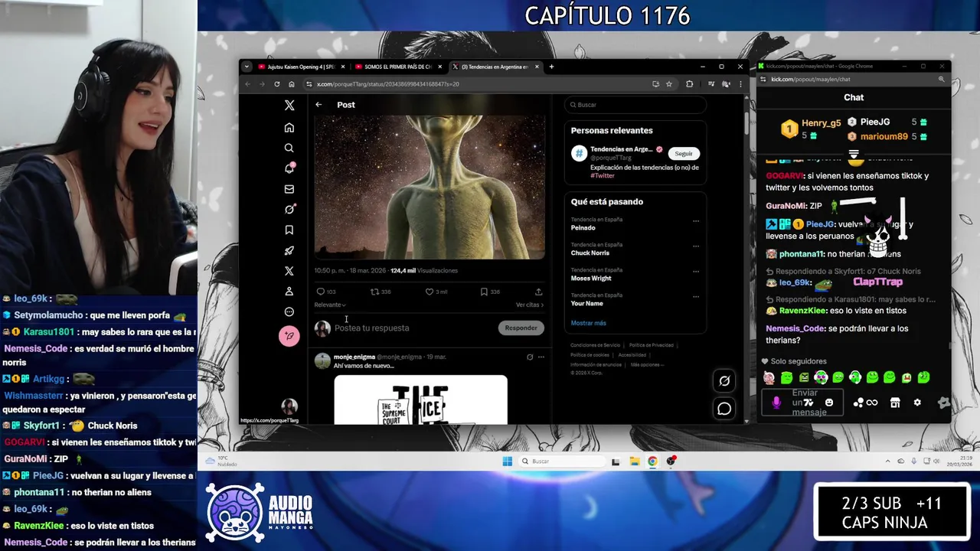This screenshot has height=551, width=980.
Task: Click the Chrome address bar URL
Action: 388,84
